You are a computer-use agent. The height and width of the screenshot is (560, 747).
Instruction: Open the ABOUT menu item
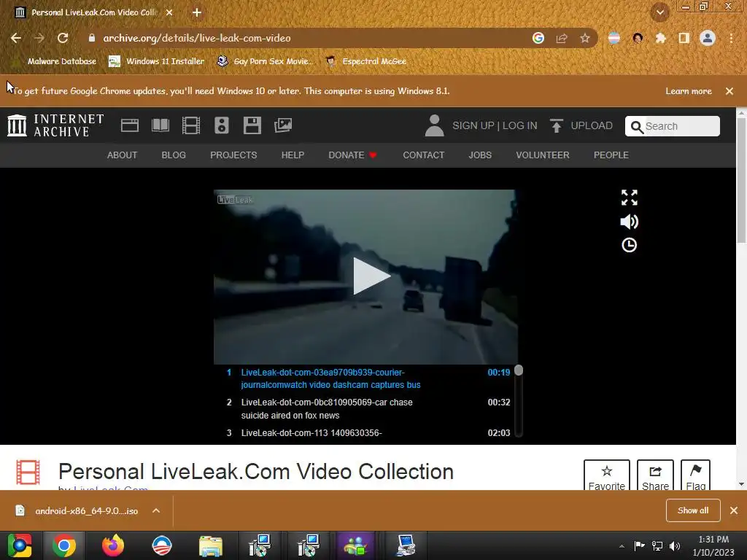(x=122, y=155)
